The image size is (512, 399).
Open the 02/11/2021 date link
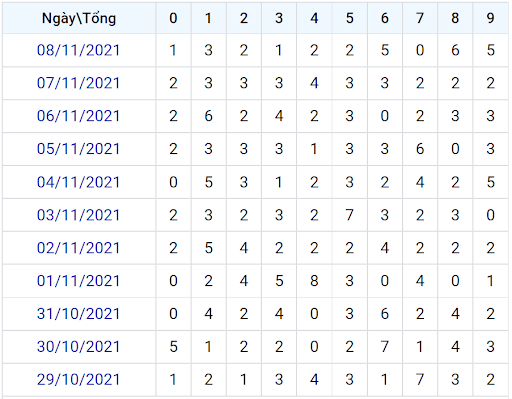(78, 248)
